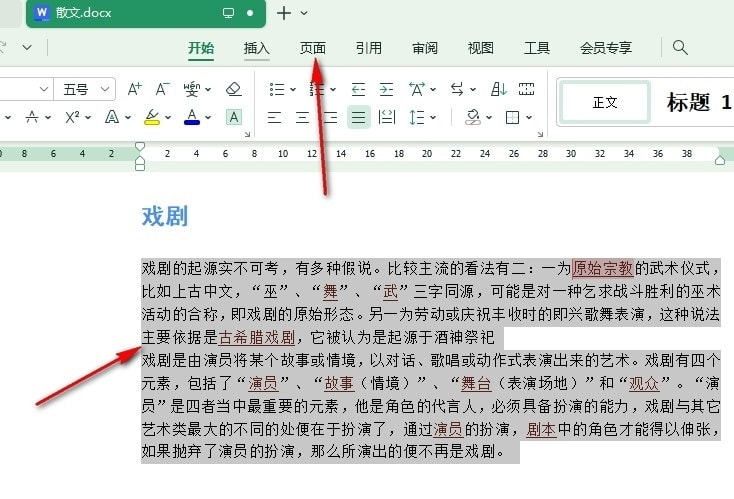Viewport: 734px width, 499px height.
Task: Click the paragraph shading paint icon
Action: [473, 117]
